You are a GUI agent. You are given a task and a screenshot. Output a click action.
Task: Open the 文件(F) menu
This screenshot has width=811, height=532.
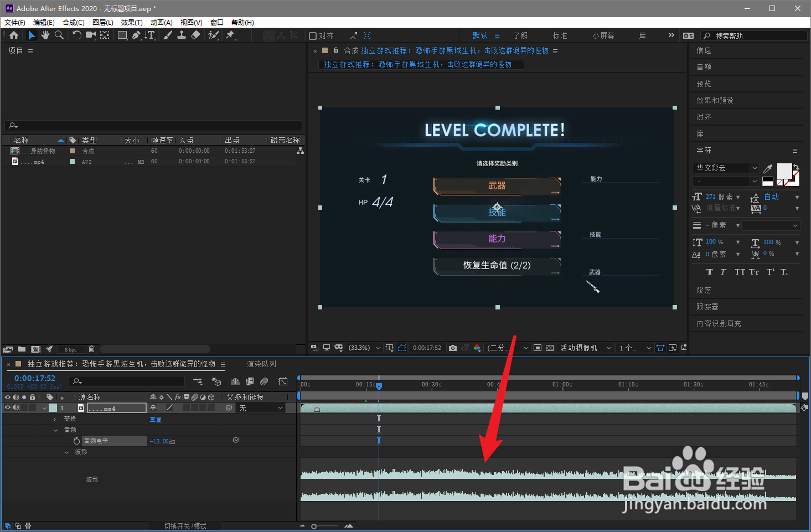[15, 23]
